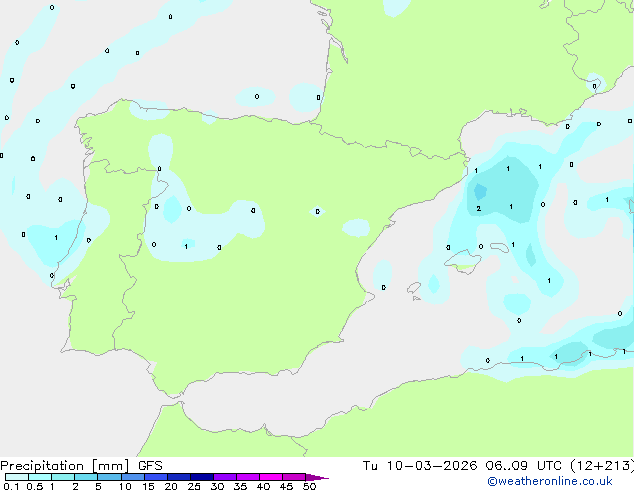Click the '10' legend scale label

point(125,486)
